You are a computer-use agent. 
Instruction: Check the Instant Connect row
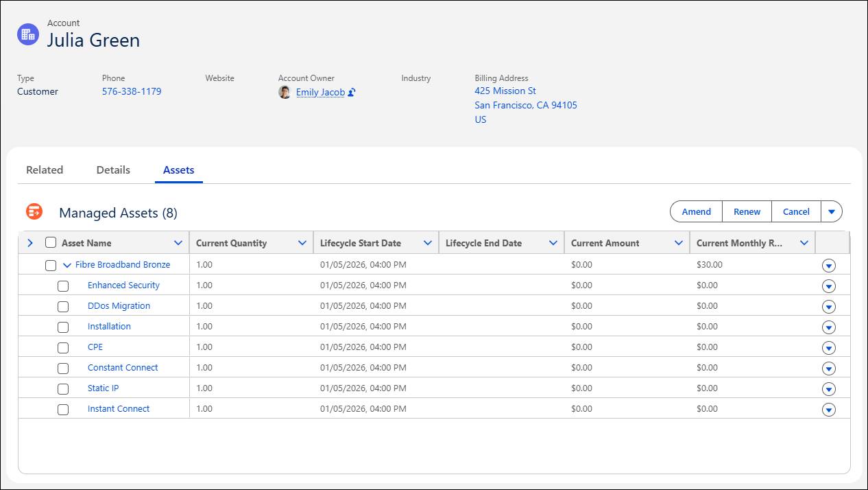63,409
